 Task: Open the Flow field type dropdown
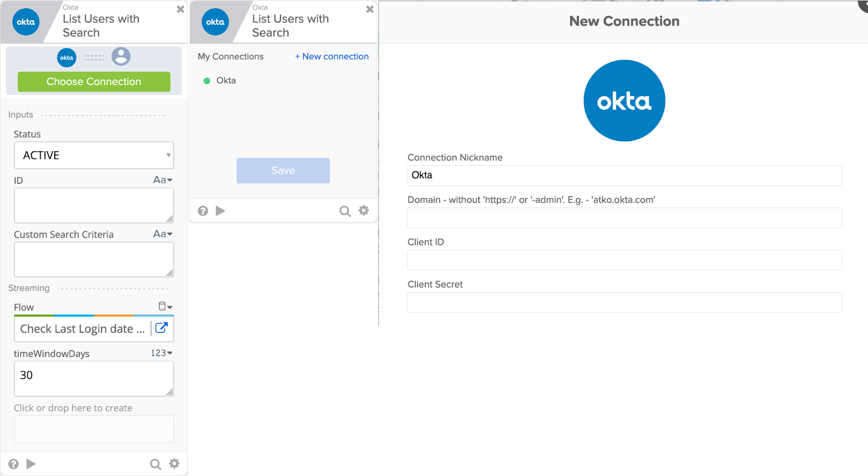(165, 307)
